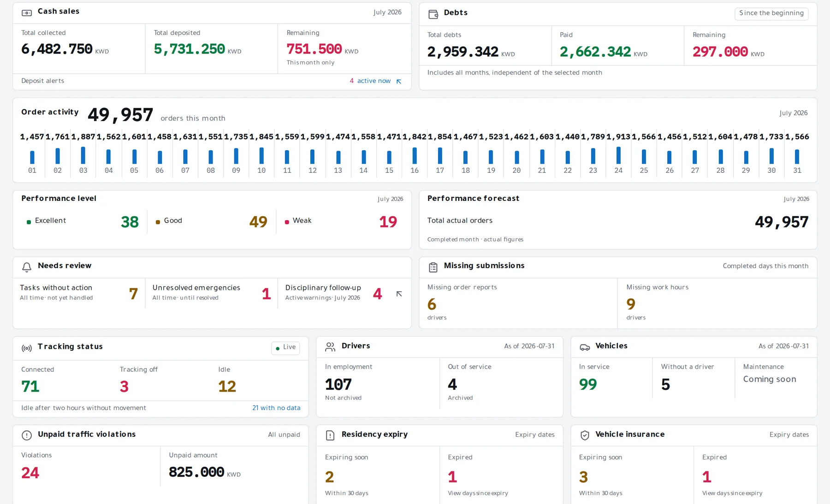The image size is (830, 504).
Task: Click the Vehicle insurance shield icon
Action: pyautogui.click(x=585, y=435)
